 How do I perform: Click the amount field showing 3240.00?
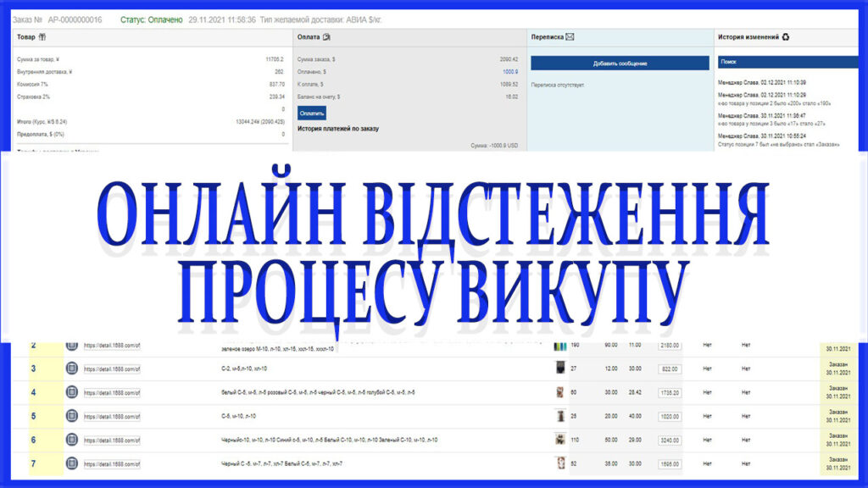pos(670,441)
